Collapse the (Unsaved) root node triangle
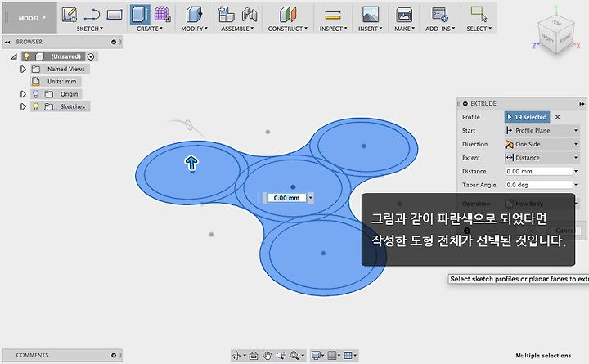This screenshot has width=589, height=364. coord(14,56)
